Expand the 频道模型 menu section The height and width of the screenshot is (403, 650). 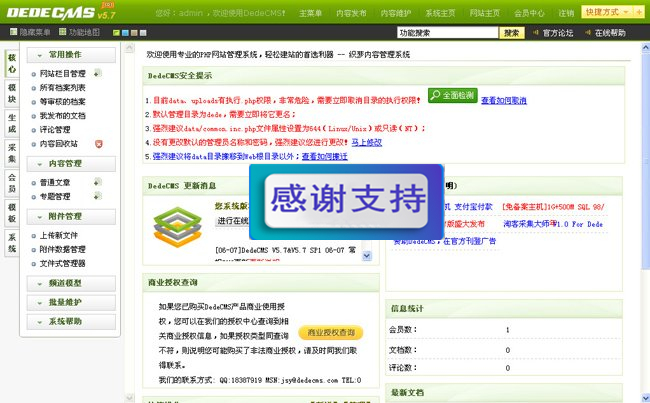(x=71, y=283)
